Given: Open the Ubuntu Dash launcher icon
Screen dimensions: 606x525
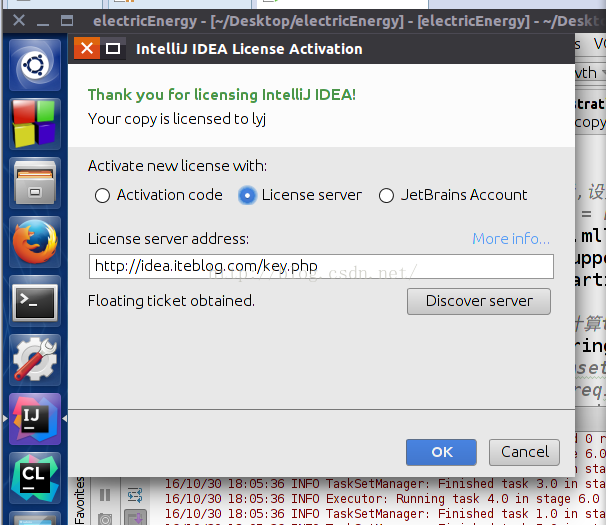Looking at the screenshot, I should 35,65.
